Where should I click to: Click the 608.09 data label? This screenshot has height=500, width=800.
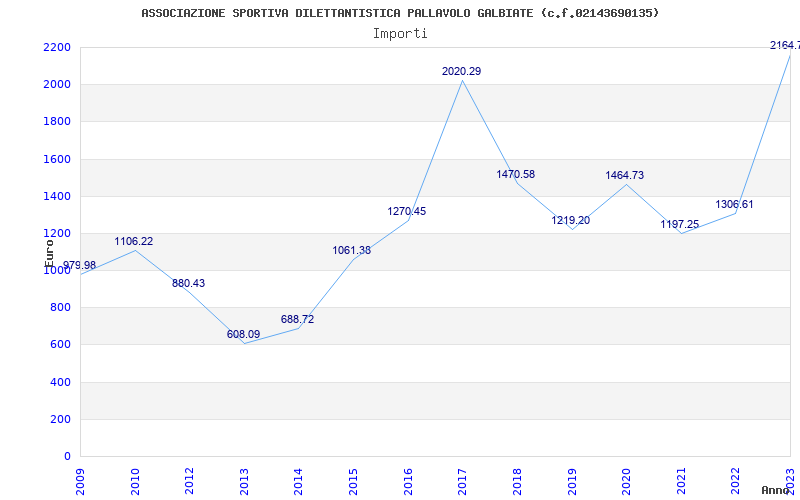tap(243, 334)
